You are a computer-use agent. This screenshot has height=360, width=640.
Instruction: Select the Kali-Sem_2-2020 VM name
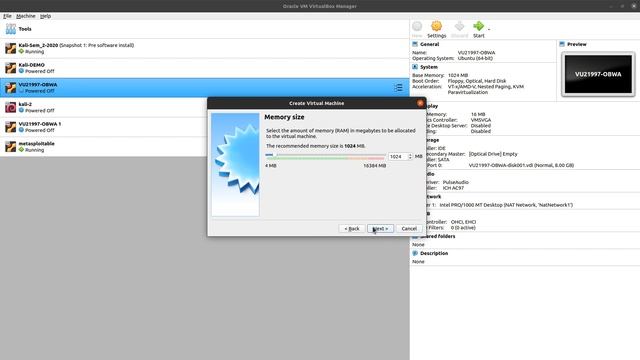point(38,45)
